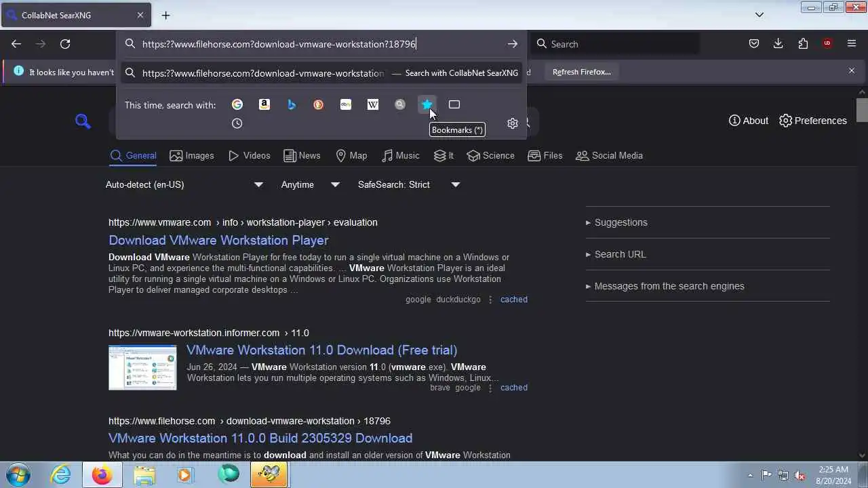Switch to the Files category
This screenshot has height=488, width=868.
pos(545,155)
